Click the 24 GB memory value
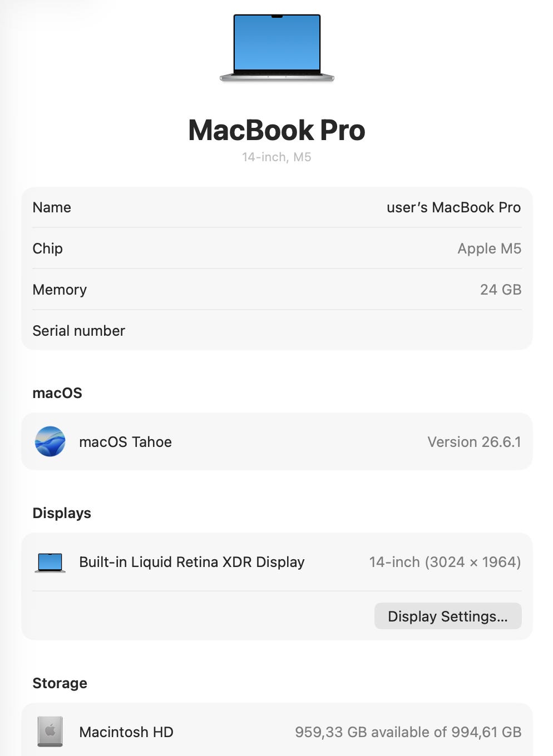Viewport: 553px width, 756px height. pyautogui.click(x=501, y=290)
